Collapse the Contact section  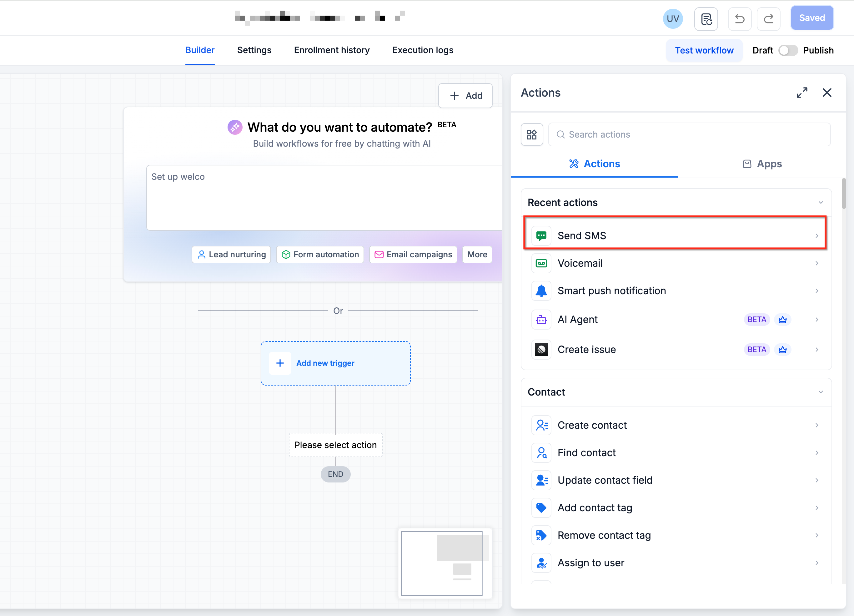(821, 392)
